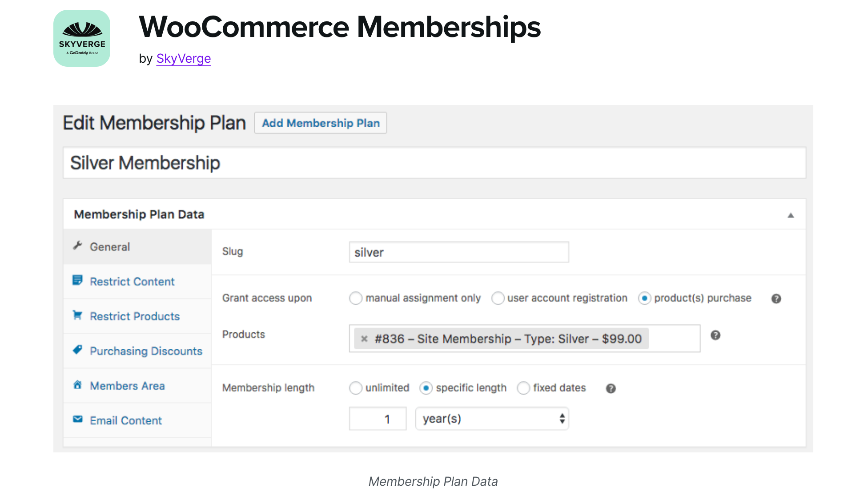Open the SkyVerge link
Image resolution: width=868 pixels, height=492 pixels.
pos(183,58)
